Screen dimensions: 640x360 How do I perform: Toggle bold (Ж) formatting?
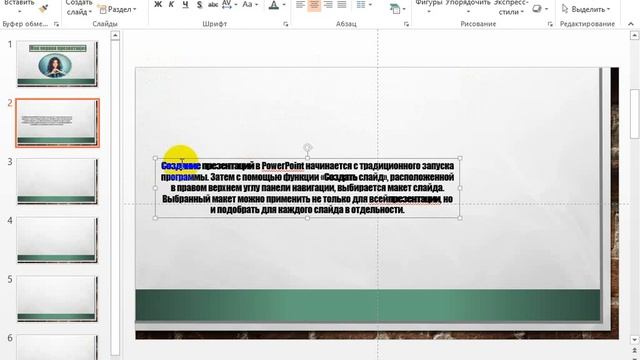pyautogui.click(x=158, y=5)
